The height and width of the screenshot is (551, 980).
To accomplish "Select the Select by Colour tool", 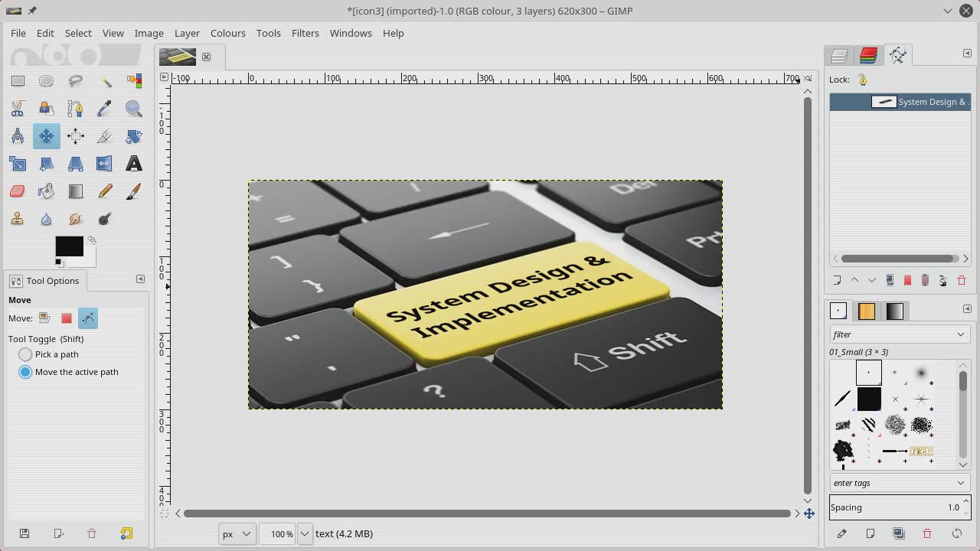I will (x=134, y=81).
